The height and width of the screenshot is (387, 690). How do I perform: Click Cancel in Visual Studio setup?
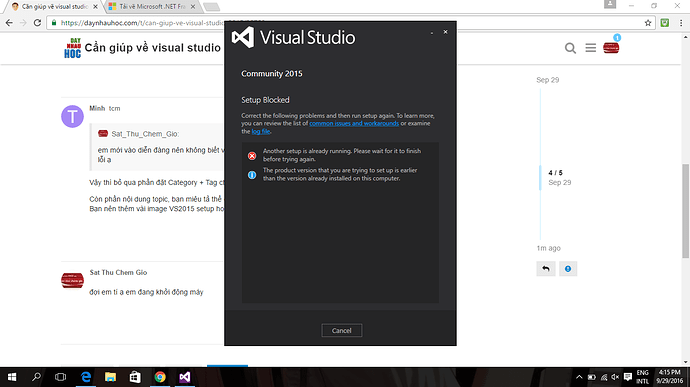pos(341,330)
